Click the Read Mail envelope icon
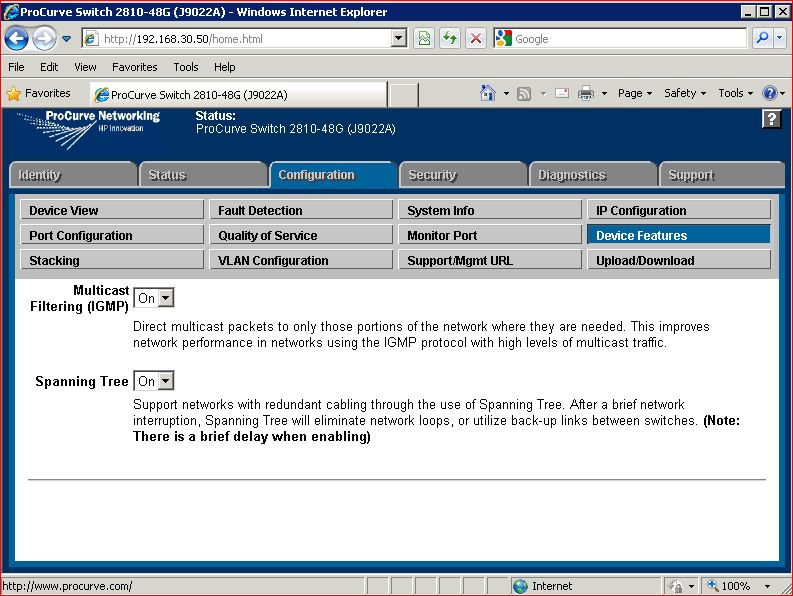This screenshot has width=793, height=596. tap(562, 93)
